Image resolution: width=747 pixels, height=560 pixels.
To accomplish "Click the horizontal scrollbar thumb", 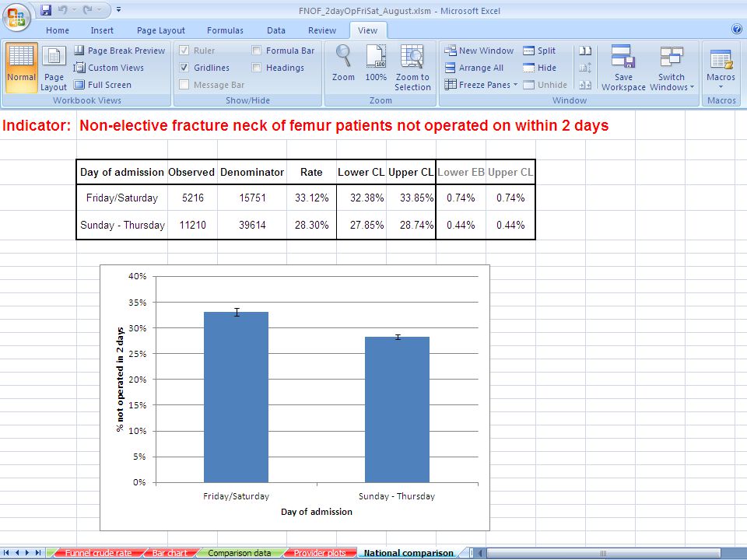I will point(603,553).
